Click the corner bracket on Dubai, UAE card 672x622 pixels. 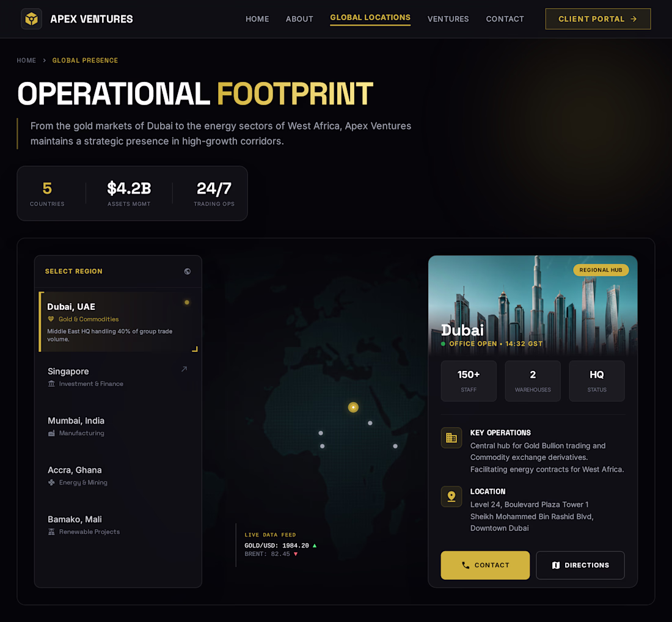coord(195,349)
